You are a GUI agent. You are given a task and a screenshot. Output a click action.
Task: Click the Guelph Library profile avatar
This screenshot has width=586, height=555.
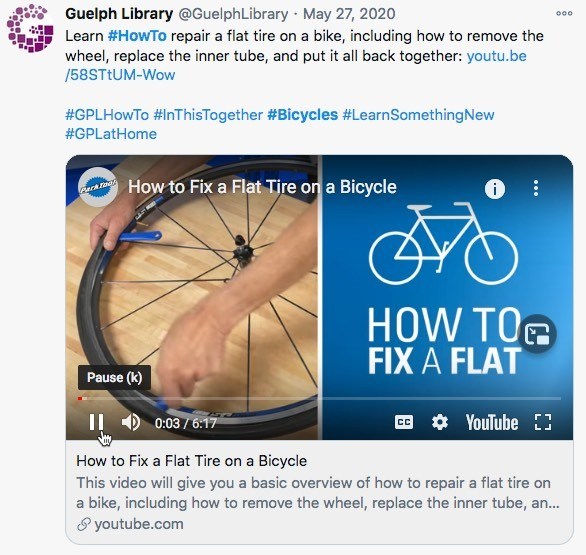pyautogui.click(x=30, y=28)
